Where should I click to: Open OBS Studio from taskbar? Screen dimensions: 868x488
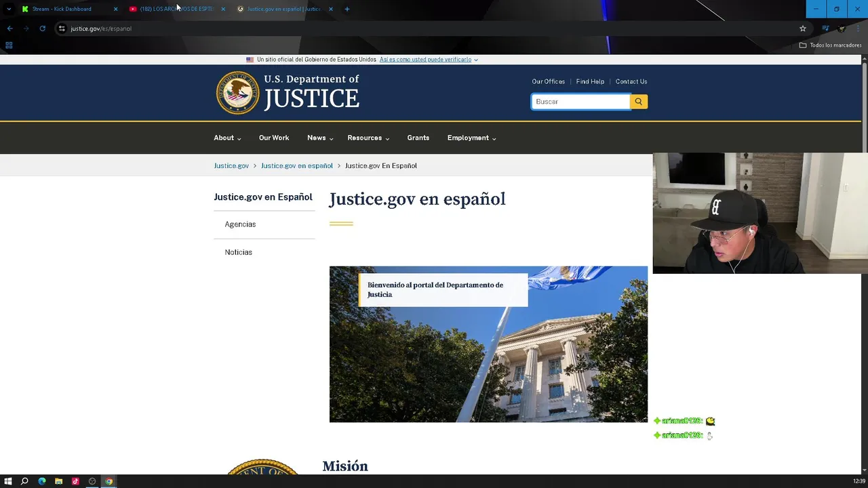tap(92, 481)
